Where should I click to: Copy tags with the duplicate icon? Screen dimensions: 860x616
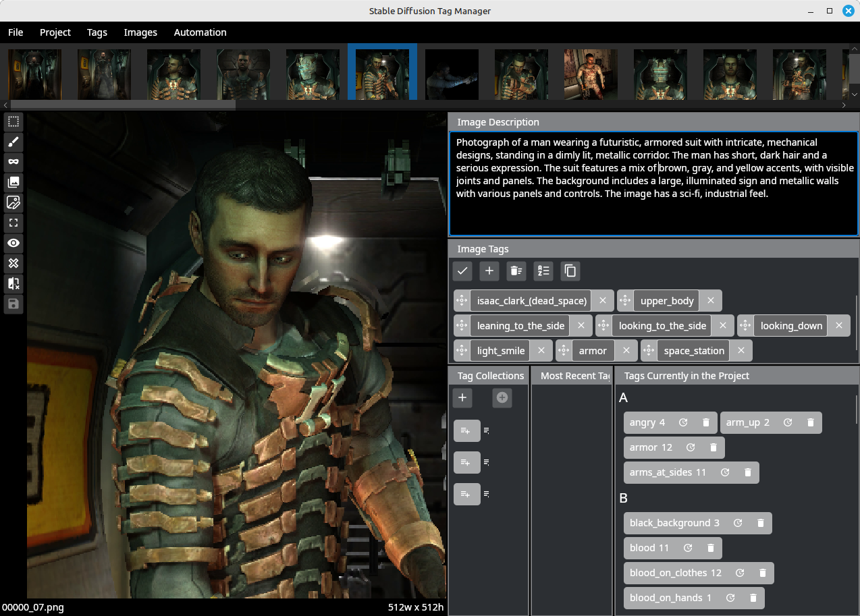tap(570, 271)
